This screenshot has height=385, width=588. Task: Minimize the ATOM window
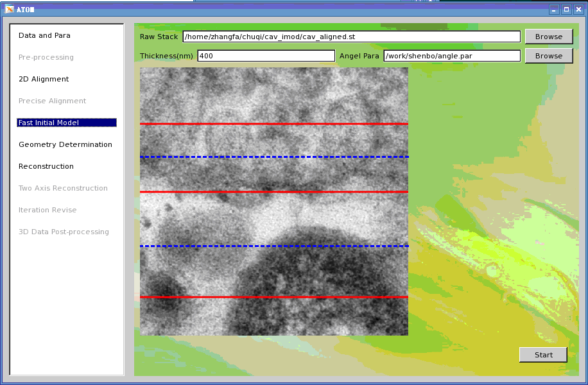(554, 9)
